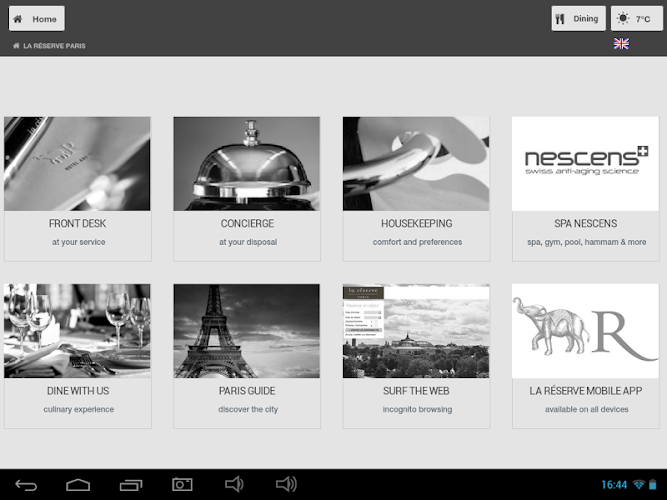
Task: Click 'culinary experience' subtitle
Action: pyautogui.click(x=78, y=409)
